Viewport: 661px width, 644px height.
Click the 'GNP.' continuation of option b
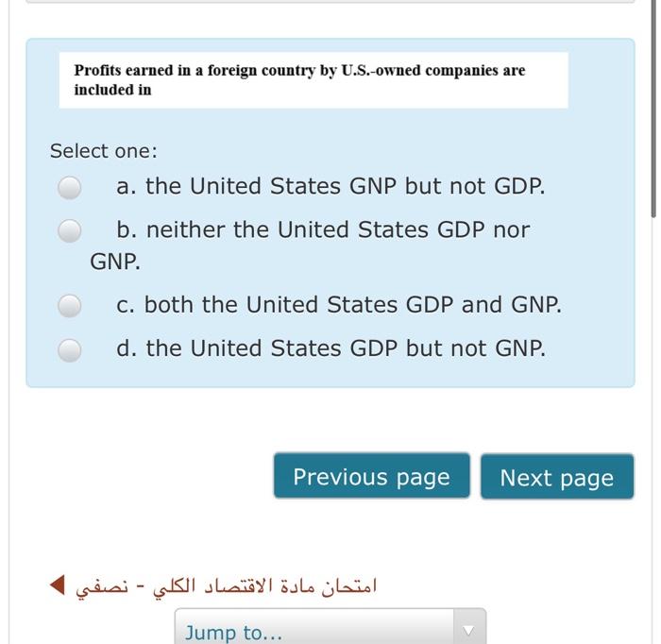click(115, 262)
